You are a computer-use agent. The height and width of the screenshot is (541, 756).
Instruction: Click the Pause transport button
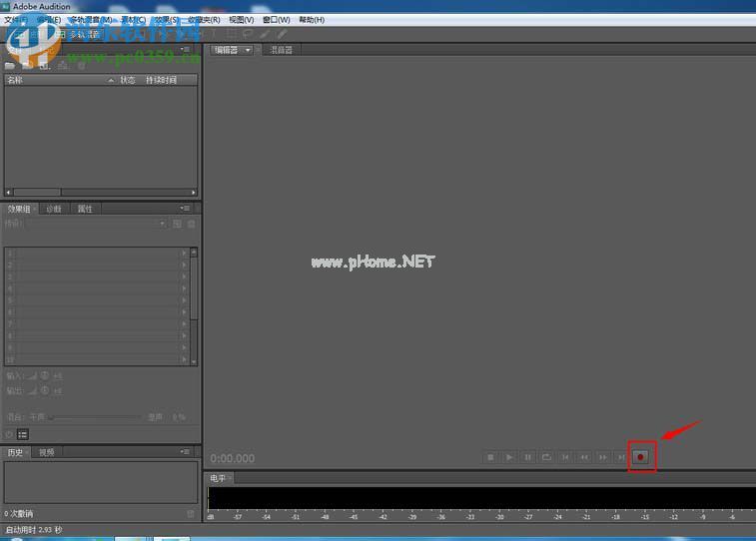click(528, 457)
